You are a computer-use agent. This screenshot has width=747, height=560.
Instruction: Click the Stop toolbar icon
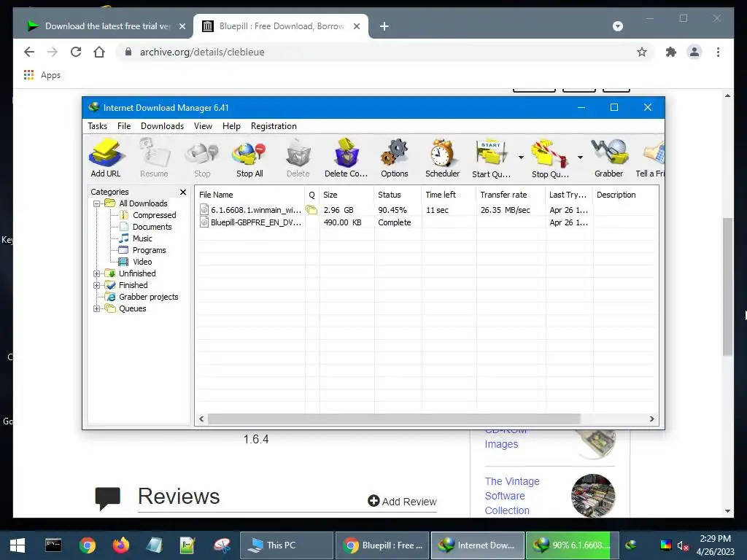pos(202,158)
